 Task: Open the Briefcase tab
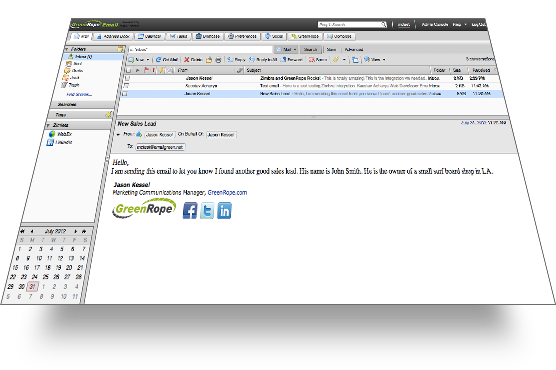(x=208, y=36)
